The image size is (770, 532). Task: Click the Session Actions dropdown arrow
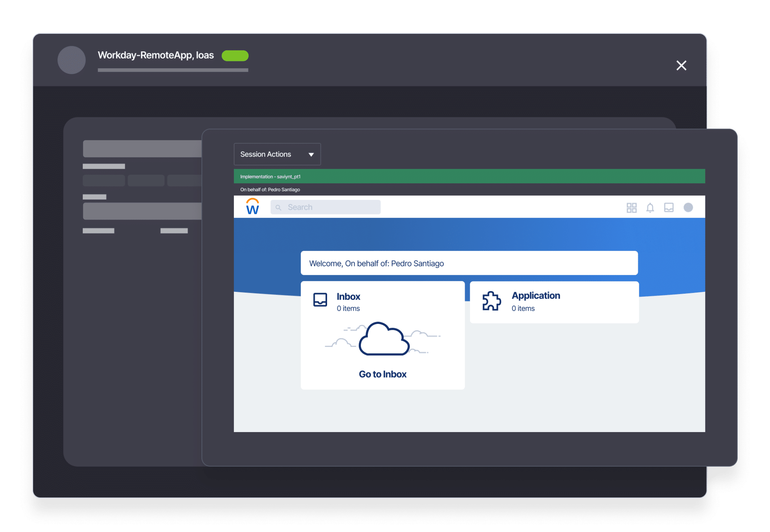[x=311, y=154]
